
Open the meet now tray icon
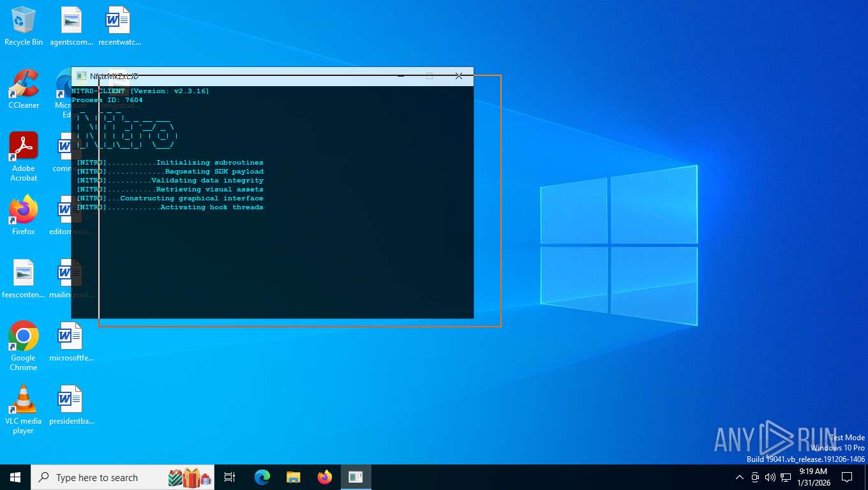755,477
